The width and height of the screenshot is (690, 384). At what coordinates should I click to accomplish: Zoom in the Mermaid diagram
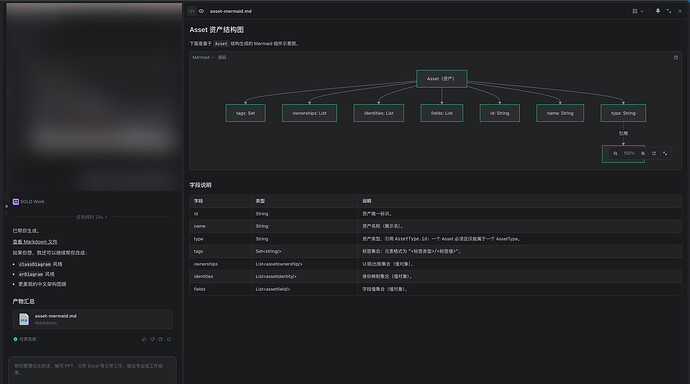643,154
